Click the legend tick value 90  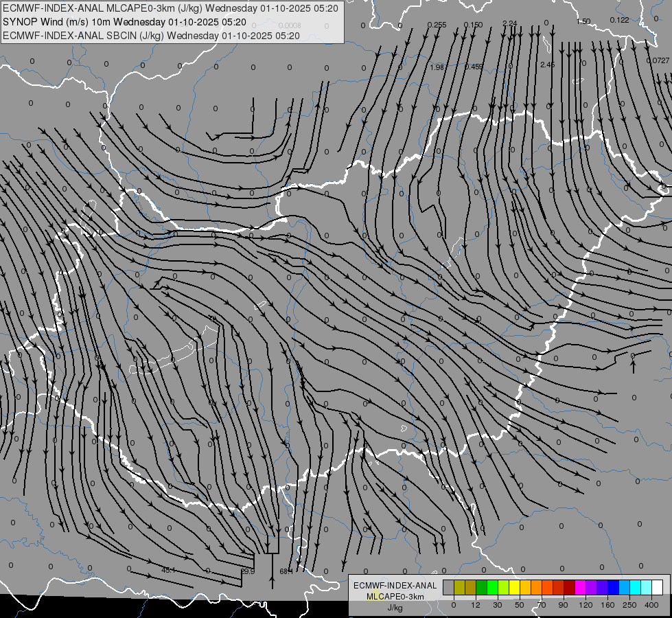click(563, 605)
